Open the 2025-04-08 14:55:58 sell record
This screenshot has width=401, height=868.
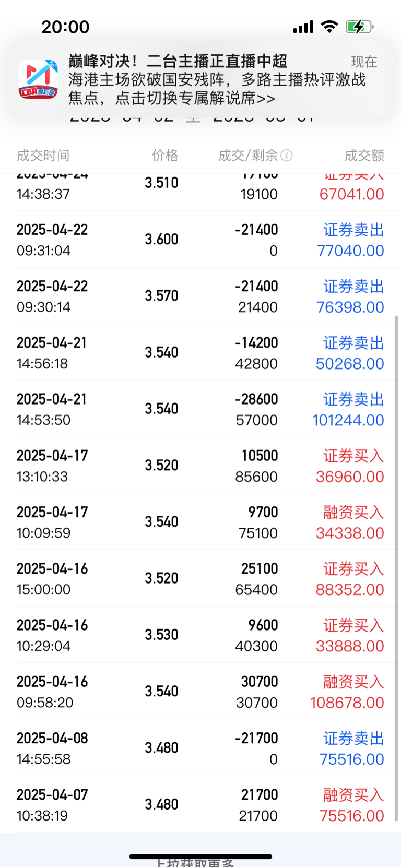200,748
